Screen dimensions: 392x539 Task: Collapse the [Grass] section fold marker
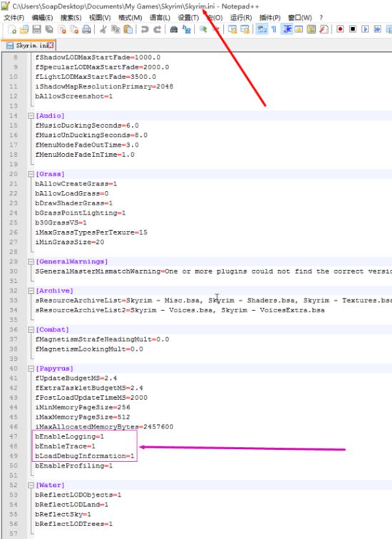click(31, 174)
